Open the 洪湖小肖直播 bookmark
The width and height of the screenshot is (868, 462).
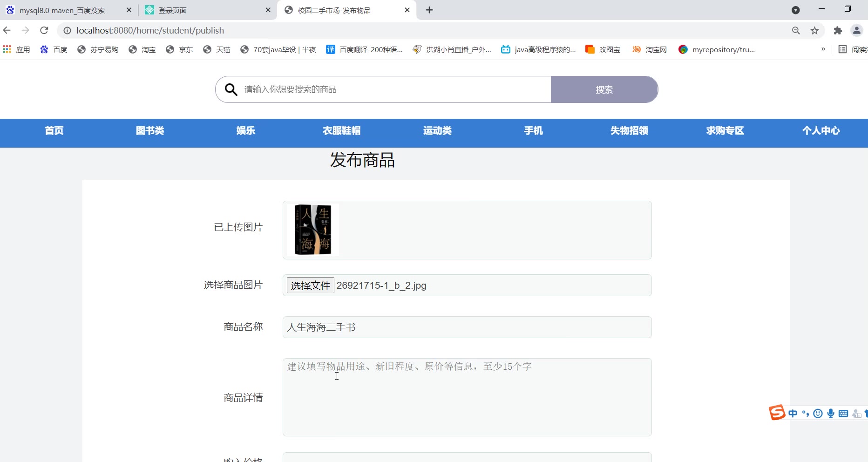coord(452,49)
